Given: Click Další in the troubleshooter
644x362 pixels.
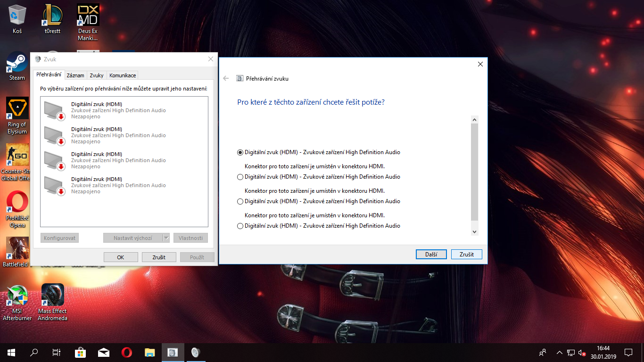Looking at the screenshot, I should [x=431, y=254].
